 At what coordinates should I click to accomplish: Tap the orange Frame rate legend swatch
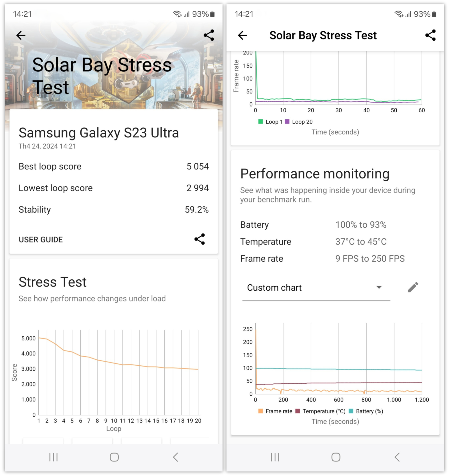pos(261,411)
